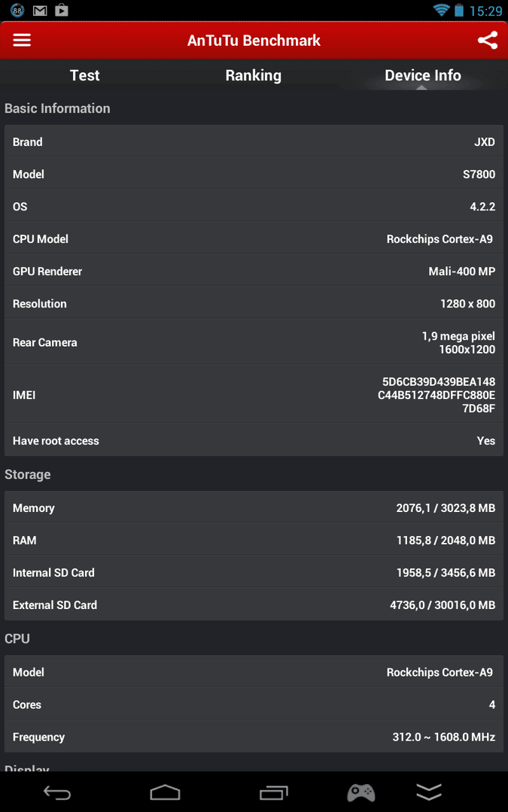Open the hamburger menu in AnTuTu header

[22, 41]
